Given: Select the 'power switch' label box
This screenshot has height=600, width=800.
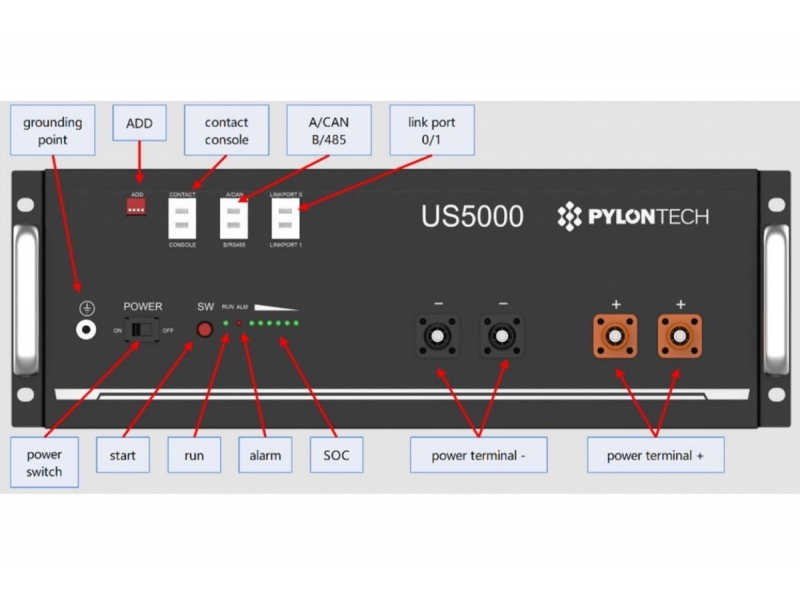Looking at the screenshot, I should [44, 463].
